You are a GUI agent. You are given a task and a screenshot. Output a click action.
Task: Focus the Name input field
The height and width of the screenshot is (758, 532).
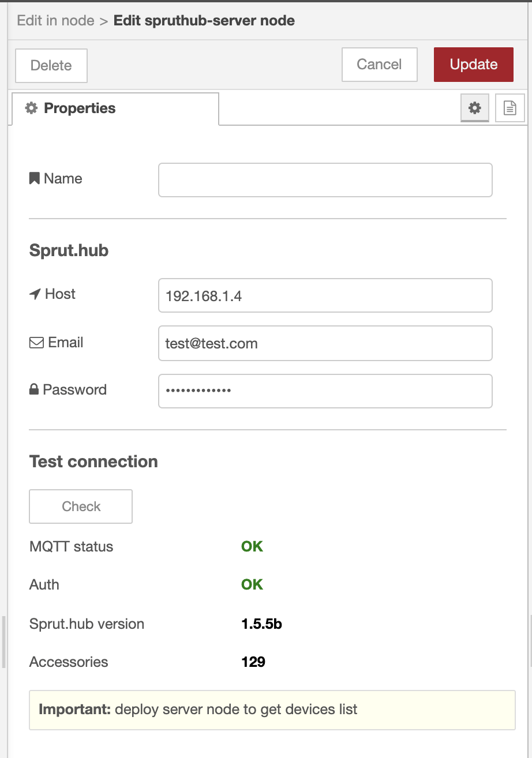click(x=325, y=180)
